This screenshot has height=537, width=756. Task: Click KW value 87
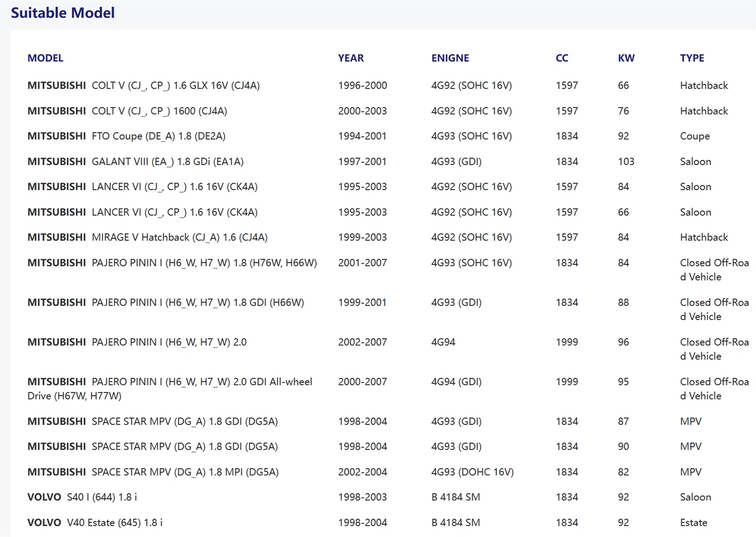[x=623, y=422]
